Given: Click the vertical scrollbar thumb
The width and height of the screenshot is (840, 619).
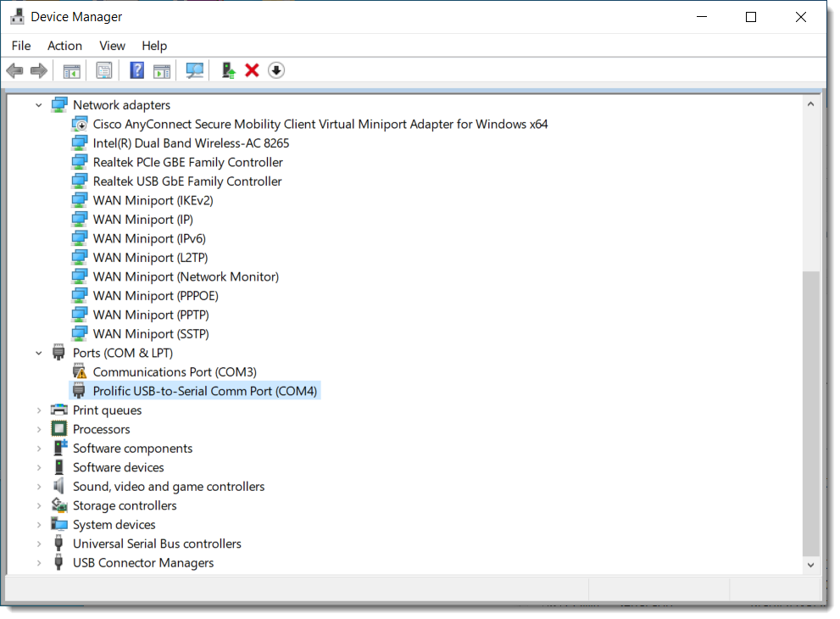Looking at the screenshot, I should pyautogui.click(x=810, y=413).
